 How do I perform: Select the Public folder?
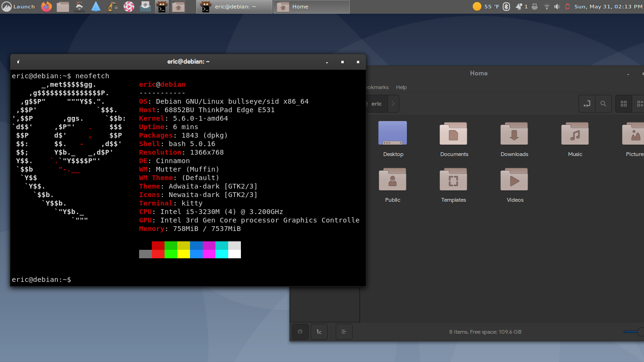point(393,185)
